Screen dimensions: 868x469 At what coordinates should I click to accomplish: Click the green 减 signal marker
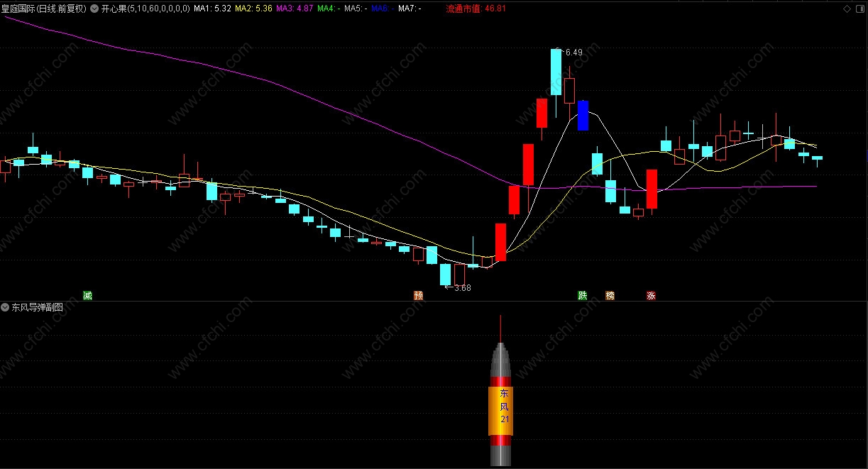(87, 295)
